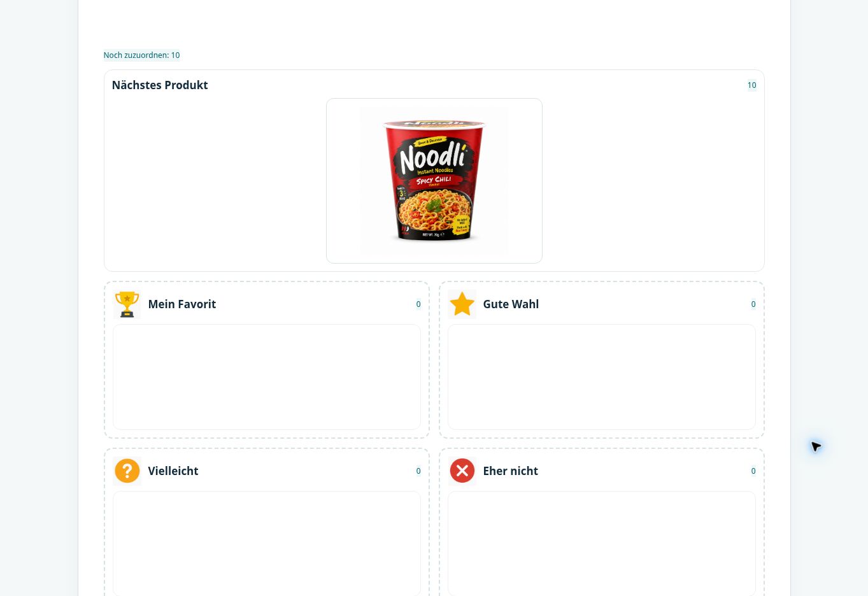Click the Vielleicht count badge
Image resolution: width=868 pixels, height=596 pixels.
point(418,471)
